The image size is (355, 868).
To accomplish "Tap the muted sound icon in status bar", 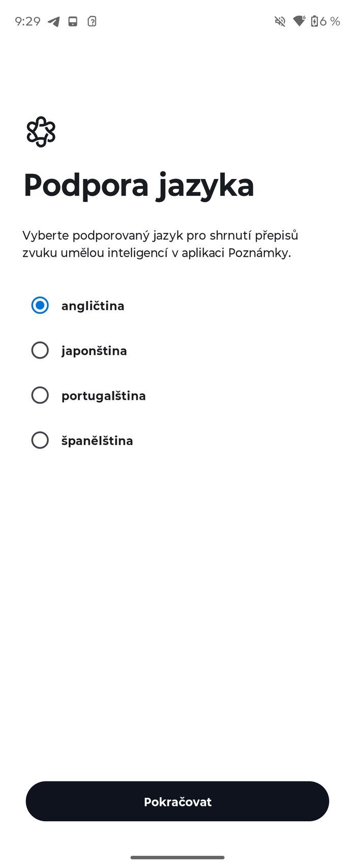I will [x=280, y=21].
